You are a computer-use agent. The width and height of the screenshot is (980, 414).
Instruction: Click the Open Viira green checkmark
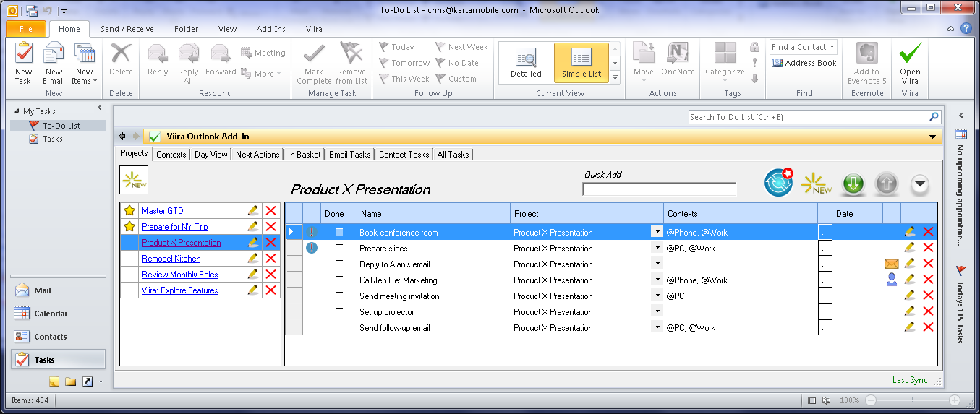tap(910, 64)
